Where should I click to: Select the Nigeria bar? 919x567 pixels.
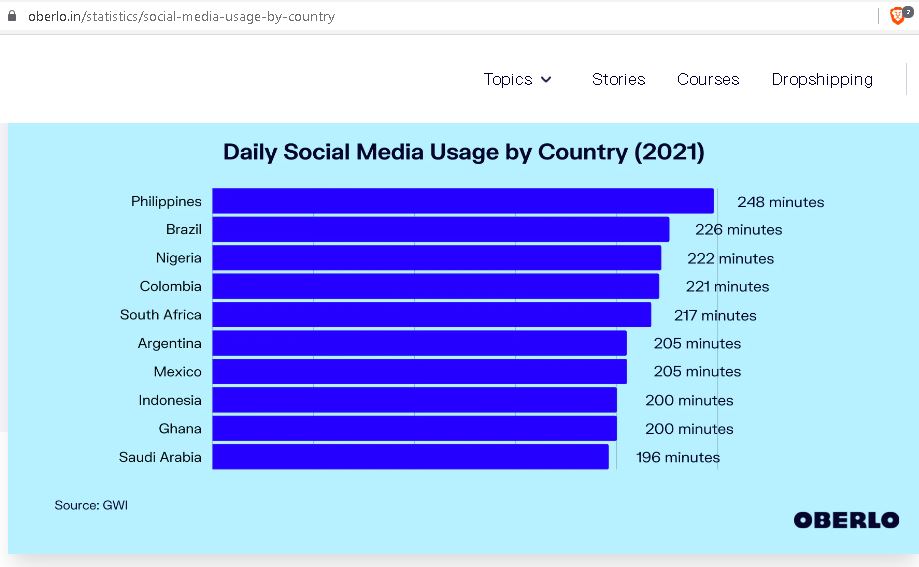pos(436,258)
